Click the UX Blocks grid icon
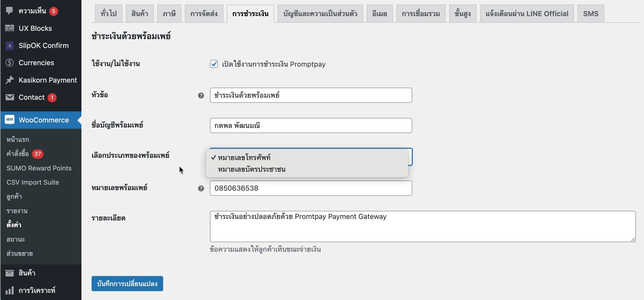644x300 pixels. click(10, 28)
